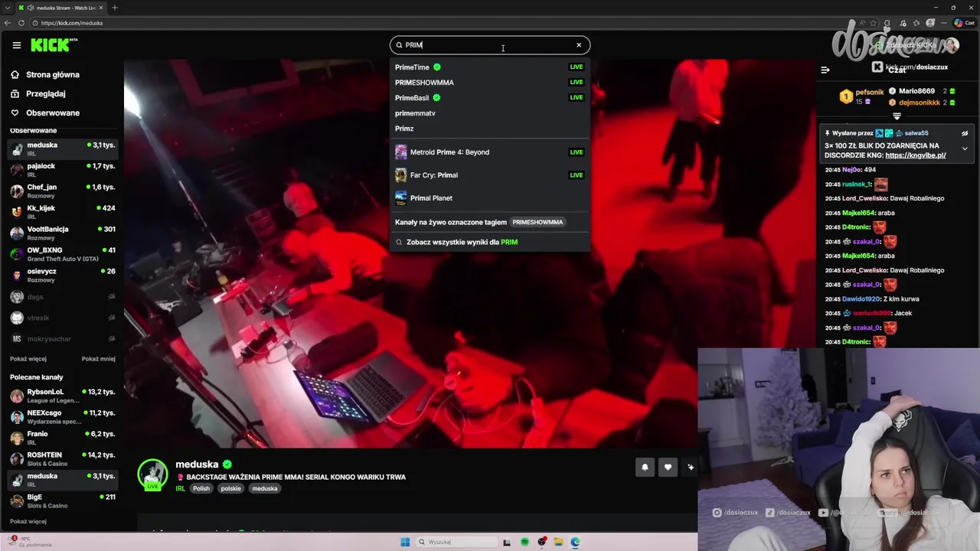Open pajalock channel in the sidebar

pos(63,170)
